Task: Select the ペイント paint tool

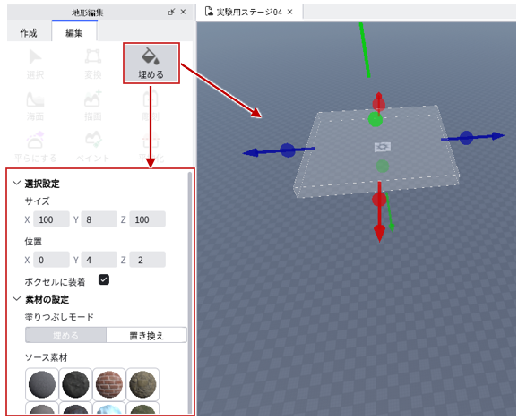Action: [x=93, y=148]
